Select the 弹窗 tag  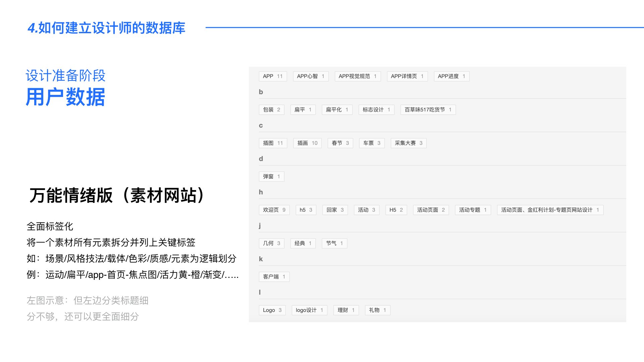tap(271, 177)
